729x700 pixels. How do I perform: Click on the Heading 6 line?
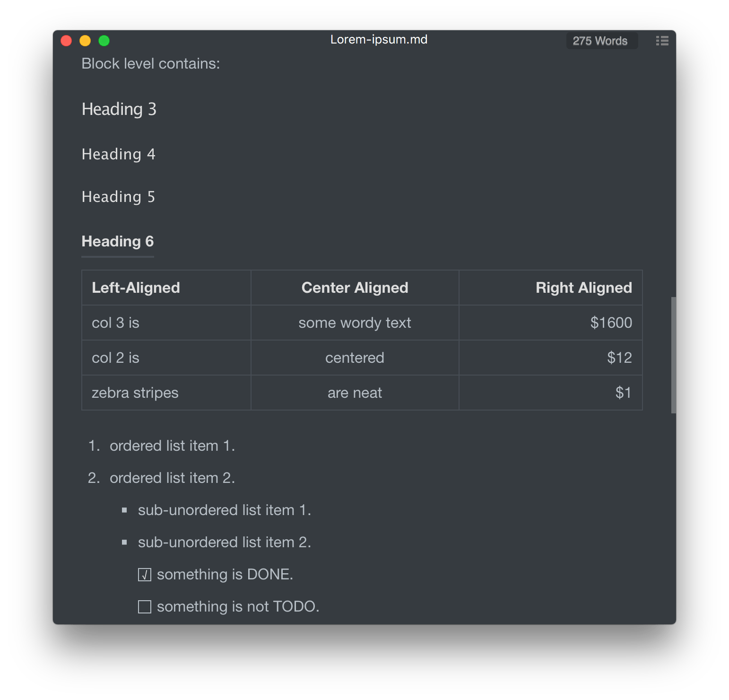pos(118,242)
